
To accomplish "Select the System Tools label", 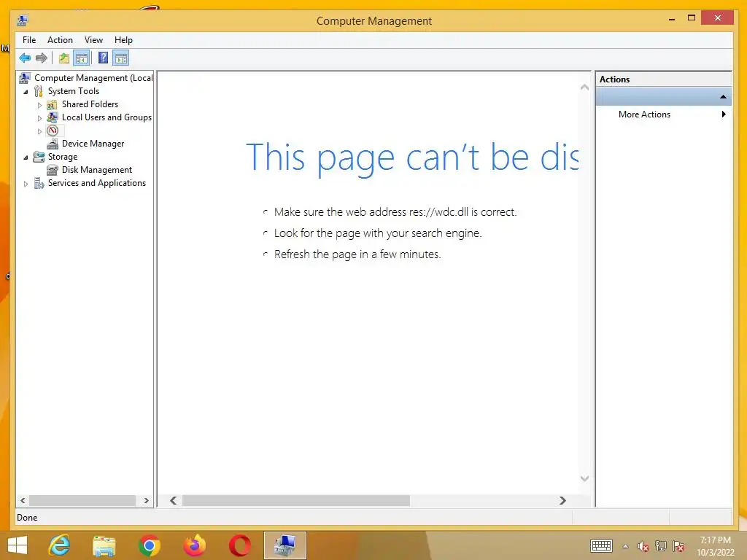I will coord(74,91).
